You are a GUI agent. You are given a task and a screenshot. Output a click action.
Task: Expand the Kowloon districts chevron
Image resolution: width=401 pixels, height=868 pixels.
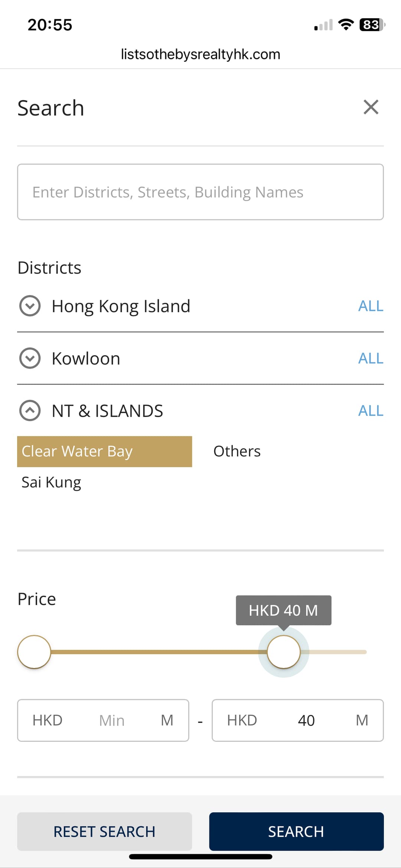[x=30, y=358]
